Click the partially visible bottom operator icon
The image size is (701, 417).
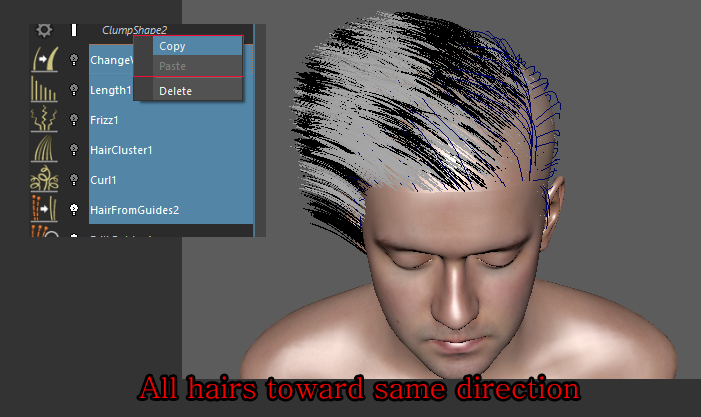click(44, 233)
